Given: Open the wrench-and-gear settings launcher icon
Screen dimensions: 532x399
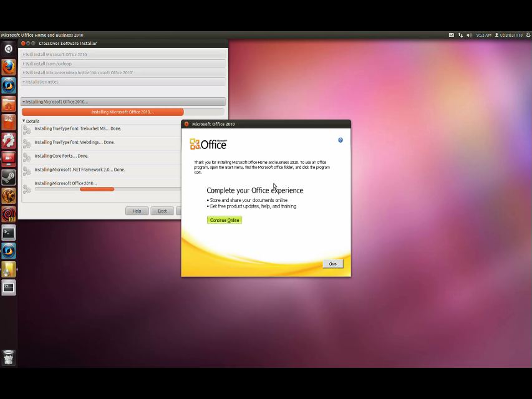Looking at the screenshot, I should pyautogui.click(x=9, y=140).
